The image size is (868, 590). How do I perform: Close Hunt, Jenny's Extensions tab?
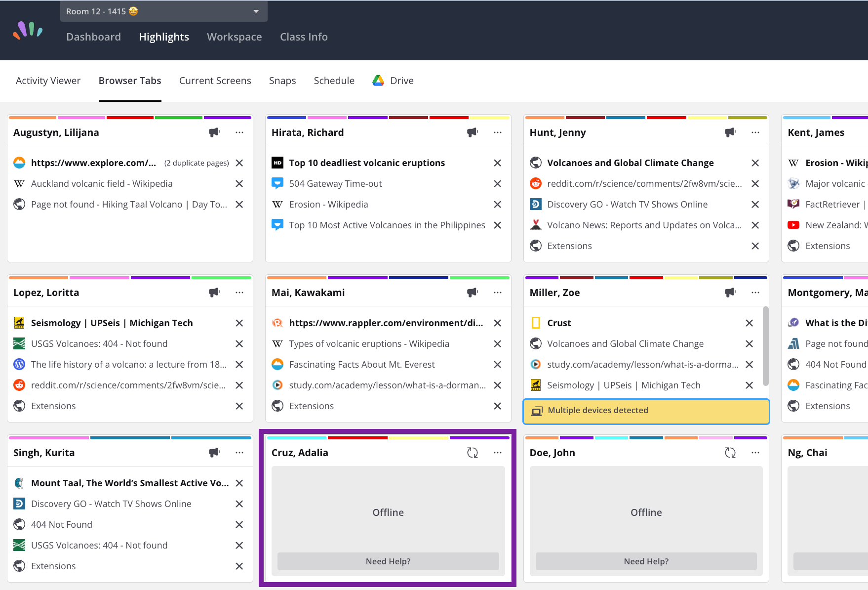(755, 246)
